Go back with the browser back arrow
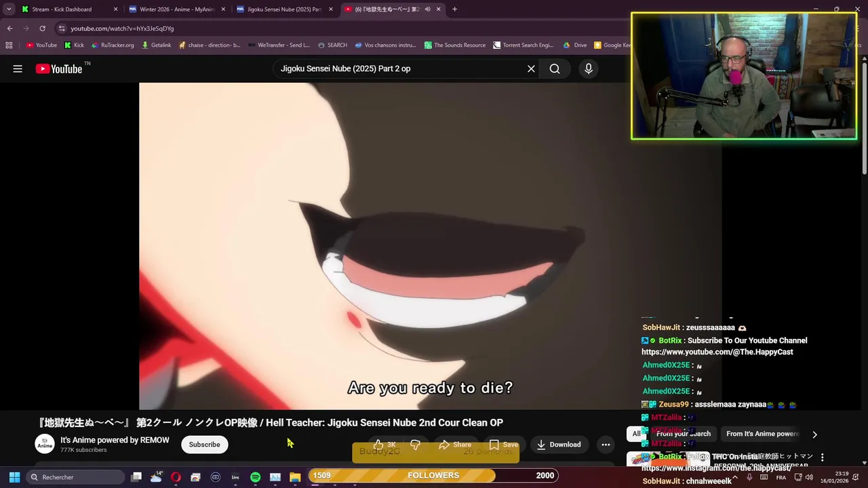The height and width of the screenshot is (488, 868). click(10, 28)
